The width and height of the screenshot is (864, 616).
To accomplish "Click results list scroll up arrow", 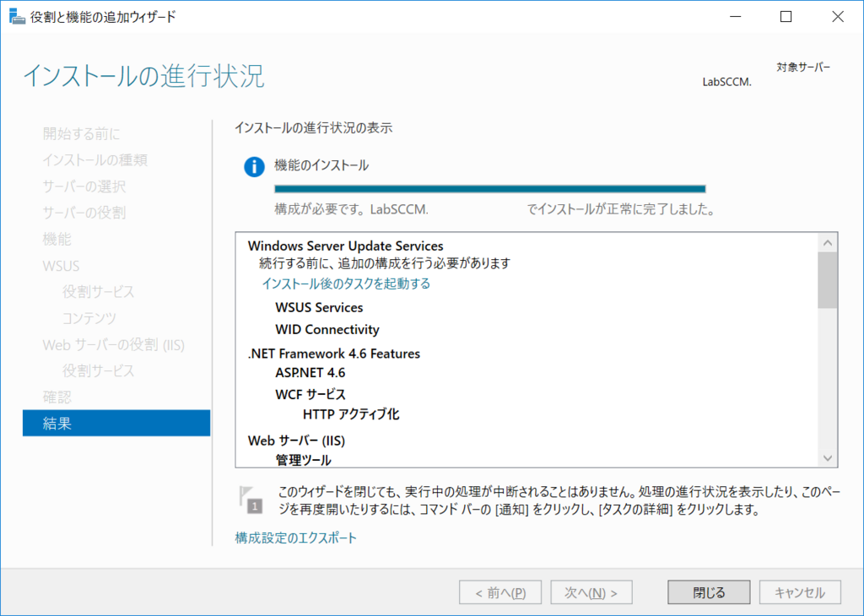I will click(x=828, y=242).
